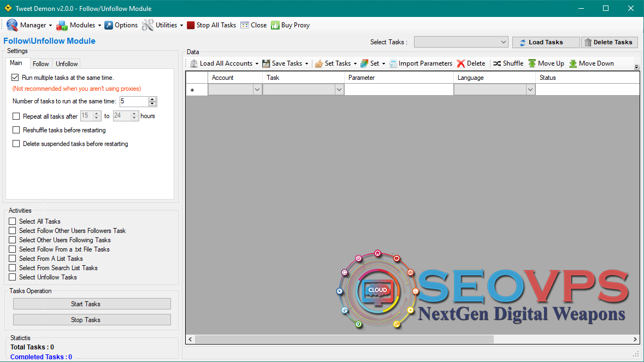Click the Tweet Demon title bar logo
644x362 pixels.
pyautogui.click(x=8, y=8)
